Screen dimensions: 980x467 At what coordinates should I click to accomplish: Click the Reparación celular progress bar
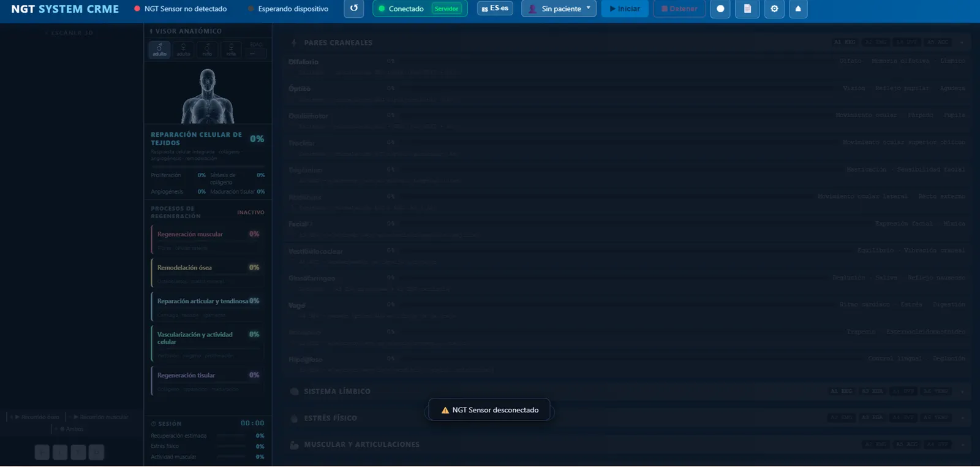pos(208,166)
